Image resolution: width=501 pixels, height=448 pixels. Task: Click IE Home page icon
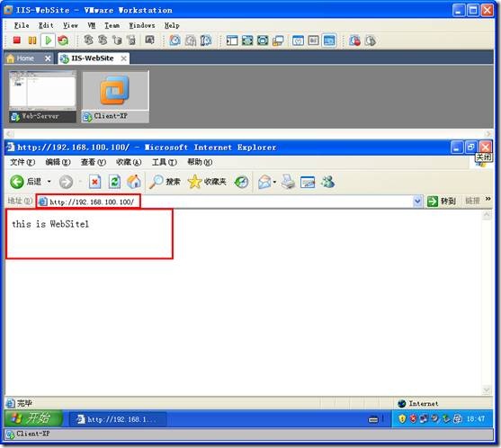tap(134, 182)
